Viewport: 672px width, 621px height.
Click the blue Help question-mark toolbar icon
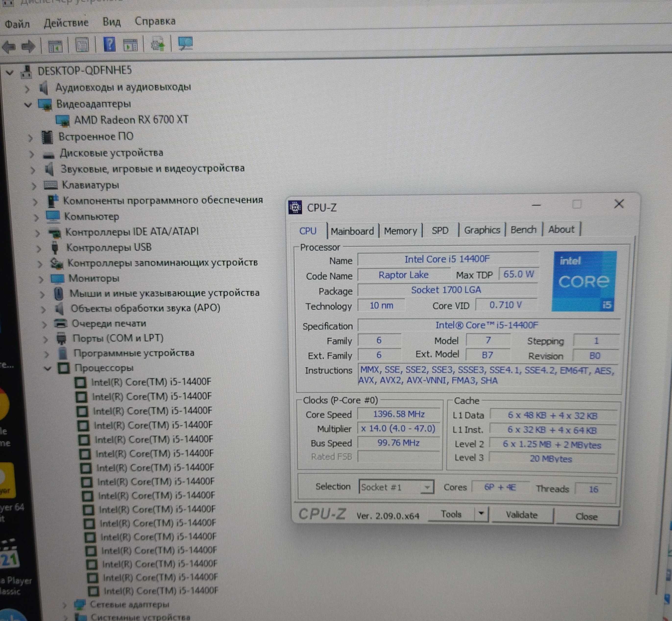pos(110,45)
